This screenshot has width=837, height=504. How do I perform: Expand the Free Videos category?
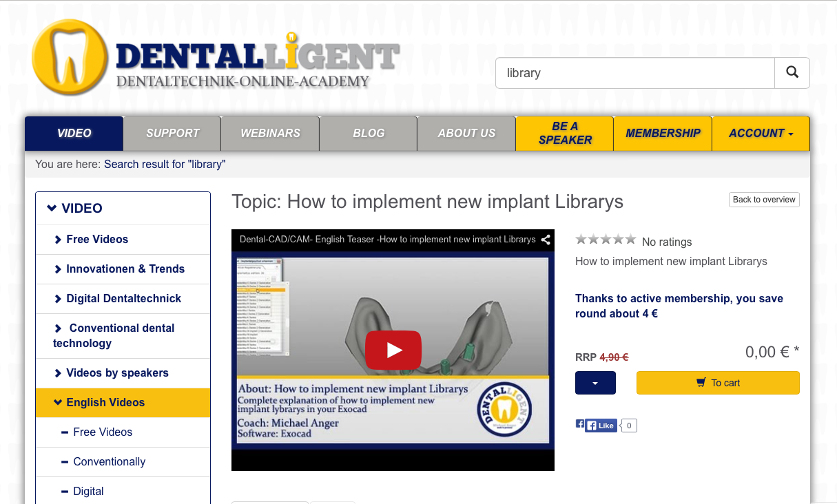tap(96, 240)
